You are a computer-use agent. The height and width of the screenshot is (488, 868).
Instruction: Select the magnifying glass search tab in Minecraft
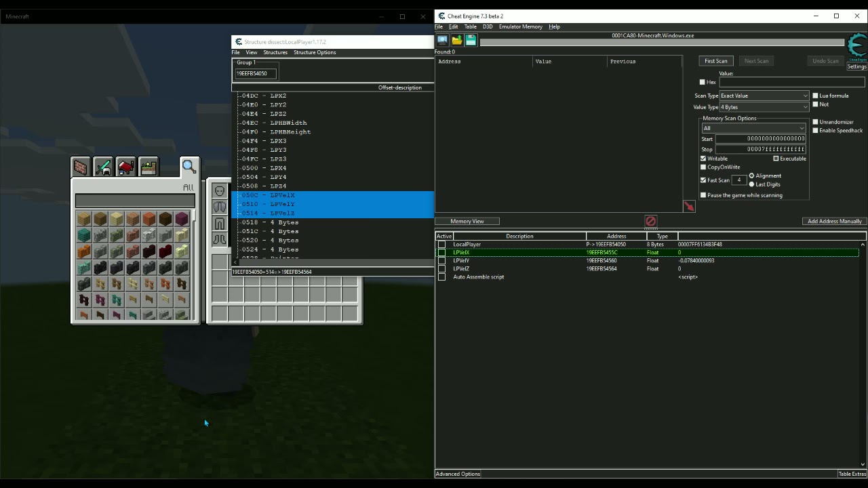(x=189, y=166)
